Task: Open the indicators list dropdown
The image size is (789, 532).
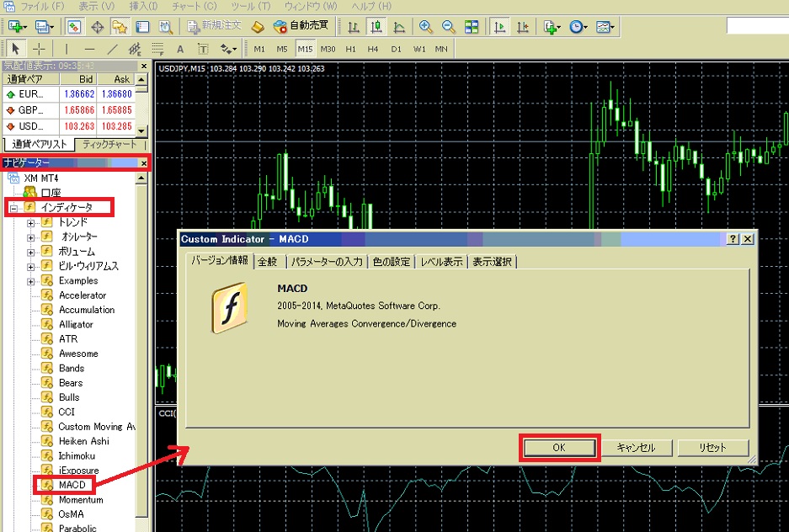Action: pos(552,27)
